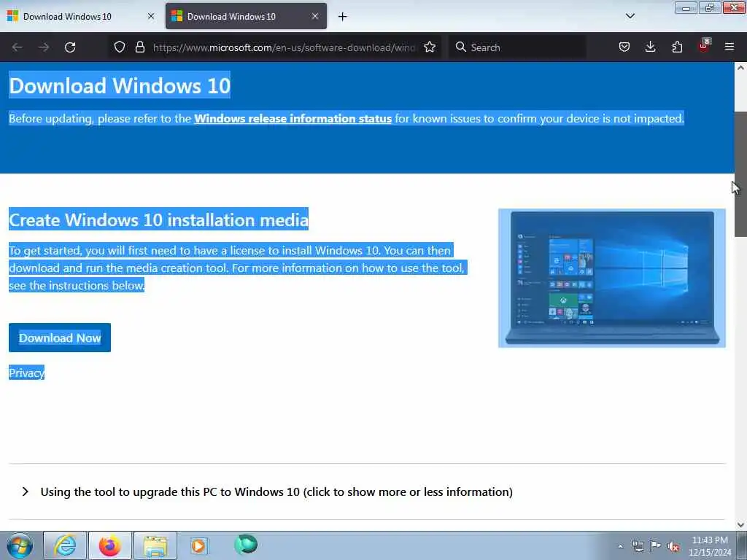The image size is (747, 560).
Task: Click Show desktop strip at taskbar end
Action: [x=742, y=545]
